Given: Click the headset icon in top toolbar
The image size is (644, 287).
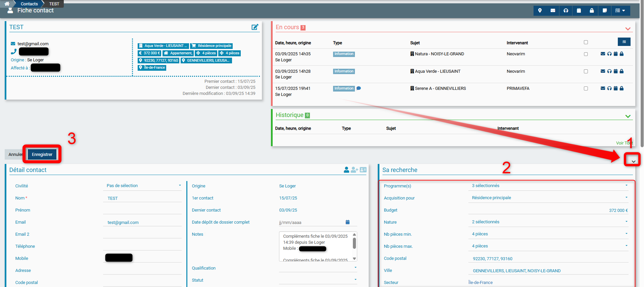Looking at the screenshot, I should click(566, 10).
